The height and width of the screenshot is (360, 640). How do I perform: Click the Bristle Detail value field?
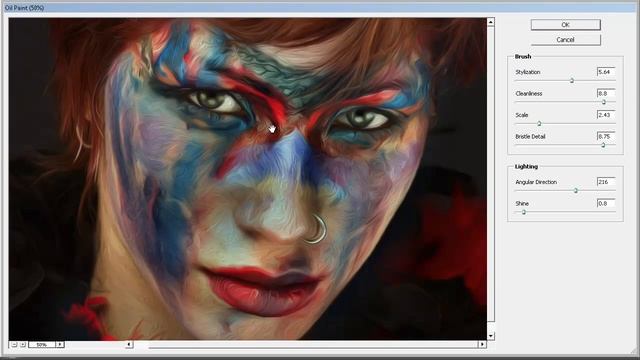pos(606,136)
